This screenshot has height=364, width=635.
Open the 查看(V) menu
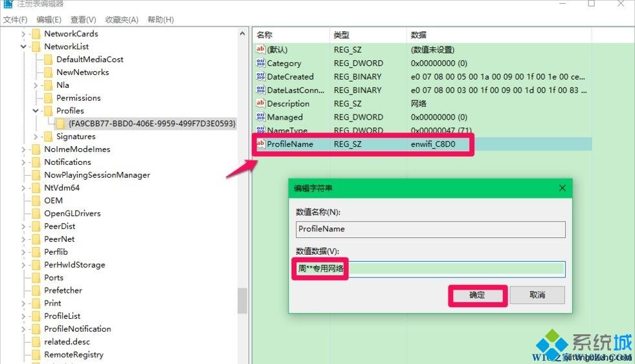(83, 19)
